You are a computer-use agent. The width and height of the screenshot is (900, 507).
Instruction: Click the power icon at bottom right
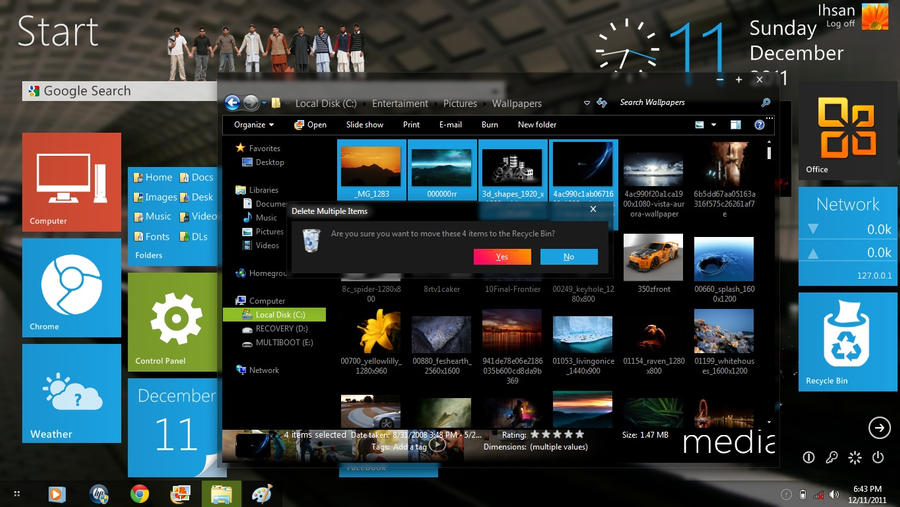[x=878, y=457]
